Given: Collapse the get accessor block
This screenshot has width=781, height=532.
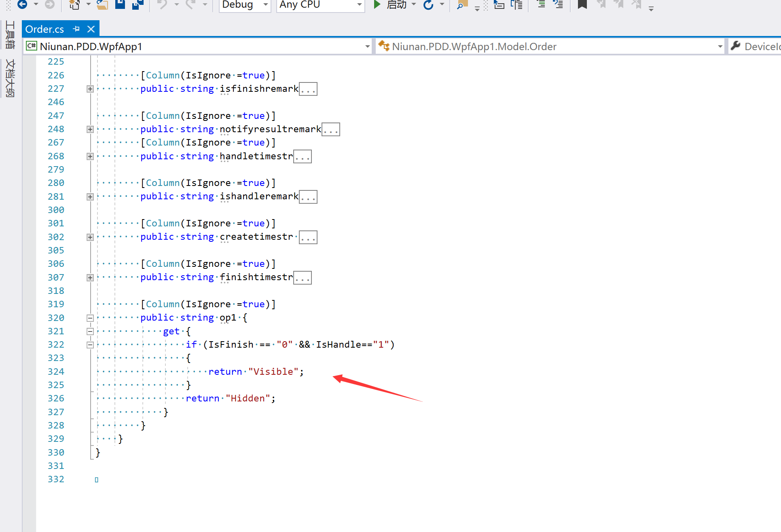Looking at the screenshot, I should (x=90, y=331).
